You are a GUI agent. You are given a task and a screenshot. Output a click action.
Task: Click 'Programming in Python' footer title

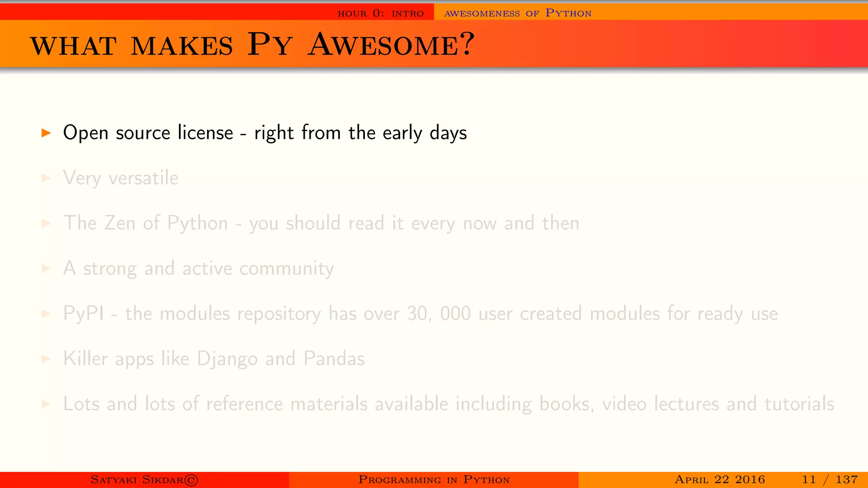click(x=434, y=480)
